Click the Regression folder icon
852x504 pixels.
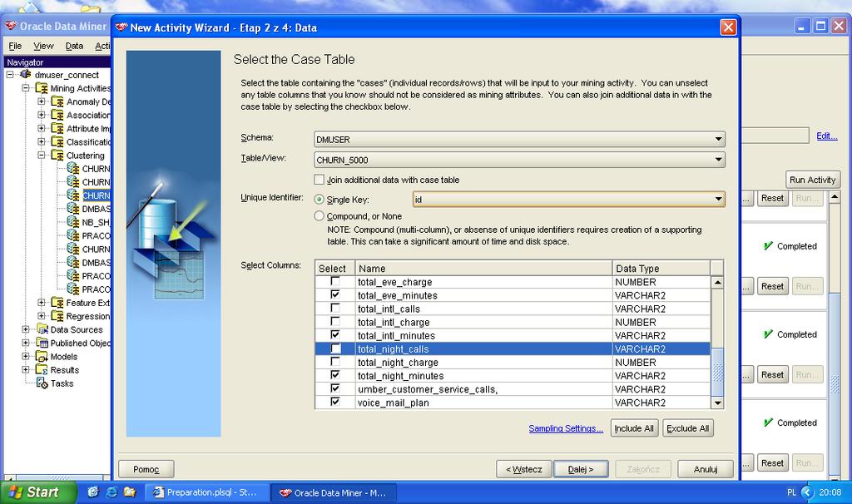click(x=57, y=316)
